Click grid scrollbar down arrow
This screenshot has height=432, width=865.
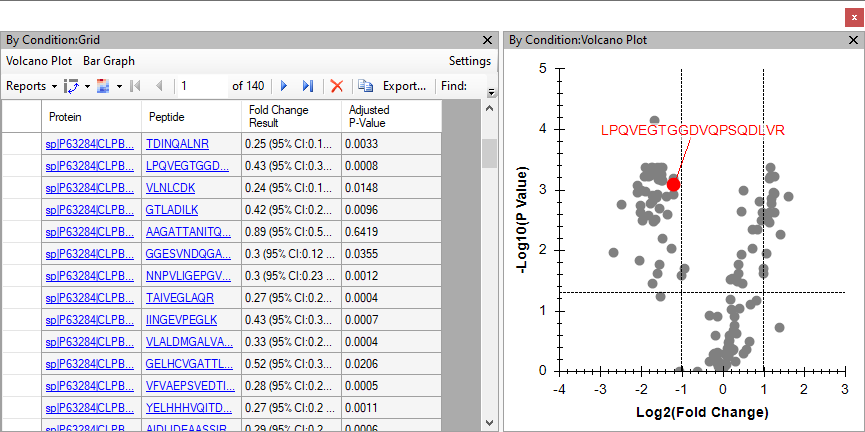click(x=489, y=423)
